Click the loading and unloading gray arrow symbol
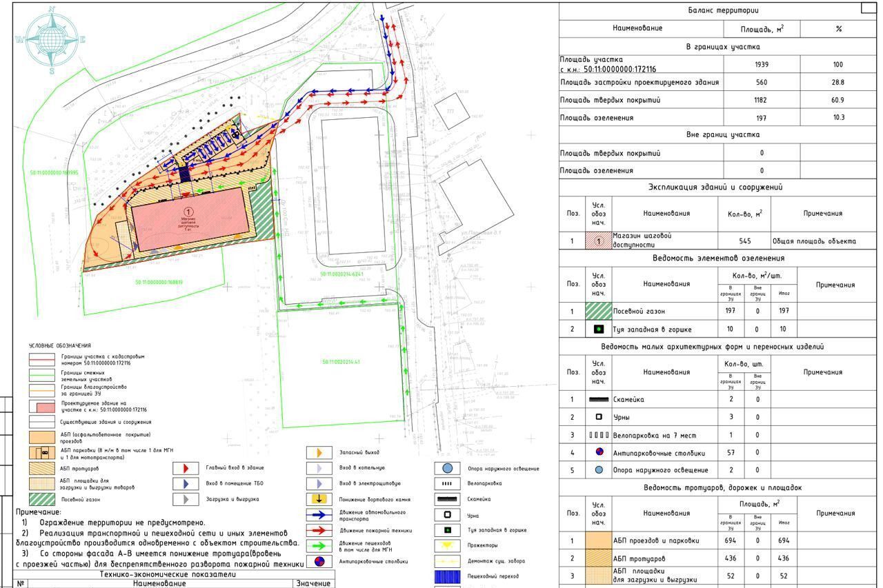 point(185,500)
